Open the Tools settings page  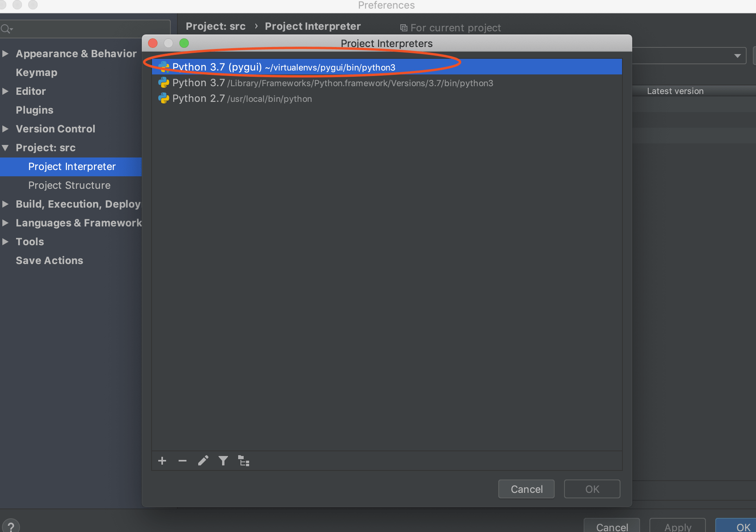tap(30, 242)
